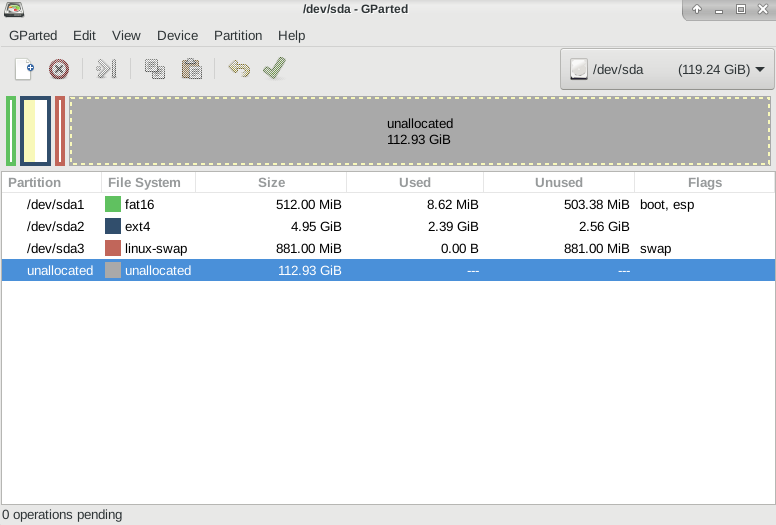
Task: Open the Edit menu
Action: point(84,36)
